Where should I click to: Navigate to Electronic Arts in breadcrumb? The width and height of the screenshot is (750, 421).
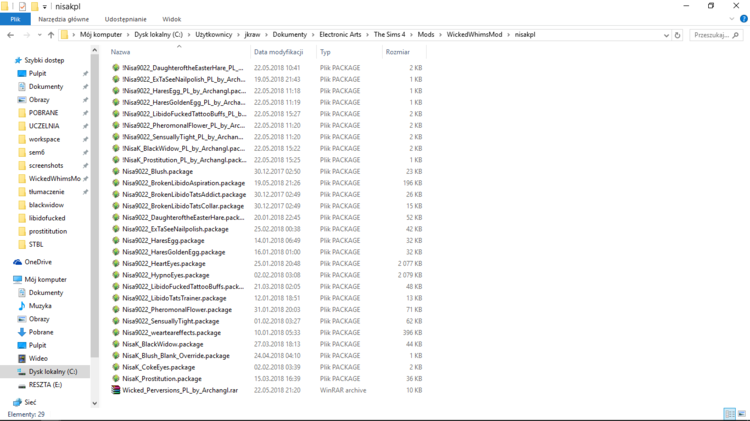340,34
